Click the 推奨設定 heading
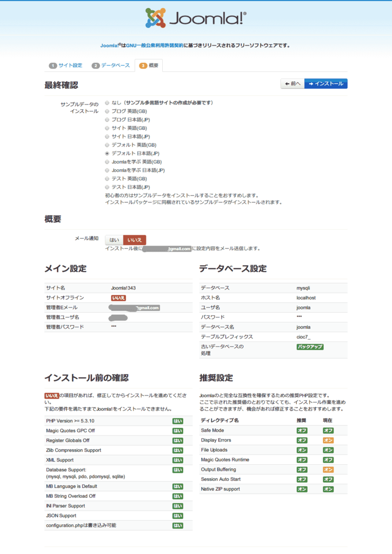 [216, 378]
